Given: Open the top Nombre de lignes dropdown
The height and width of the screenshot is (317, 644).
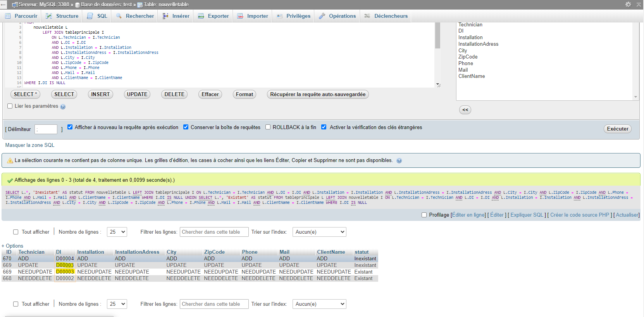Looking at the screenshot, I should [x=117, y=232].
